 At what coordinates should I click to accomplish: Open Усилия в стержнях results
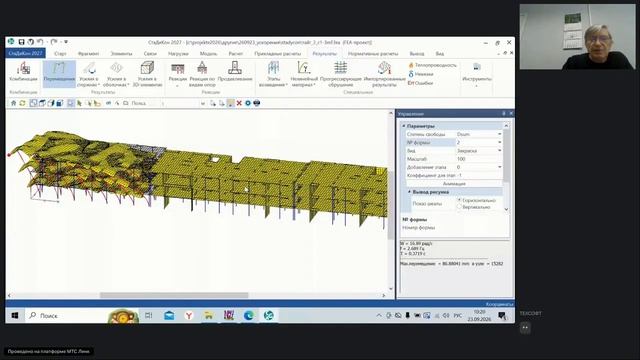[89, 74]
